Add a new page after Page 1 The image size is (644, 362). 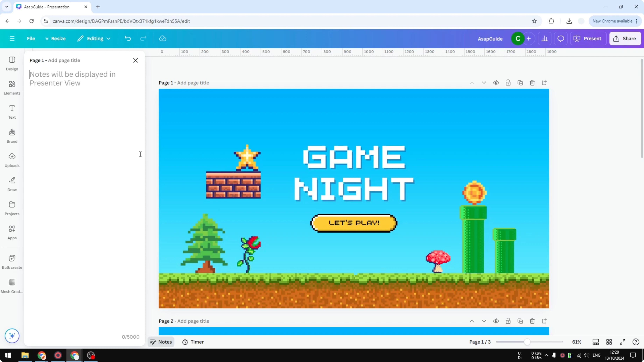pyautogui.click(x=544, y=83)
